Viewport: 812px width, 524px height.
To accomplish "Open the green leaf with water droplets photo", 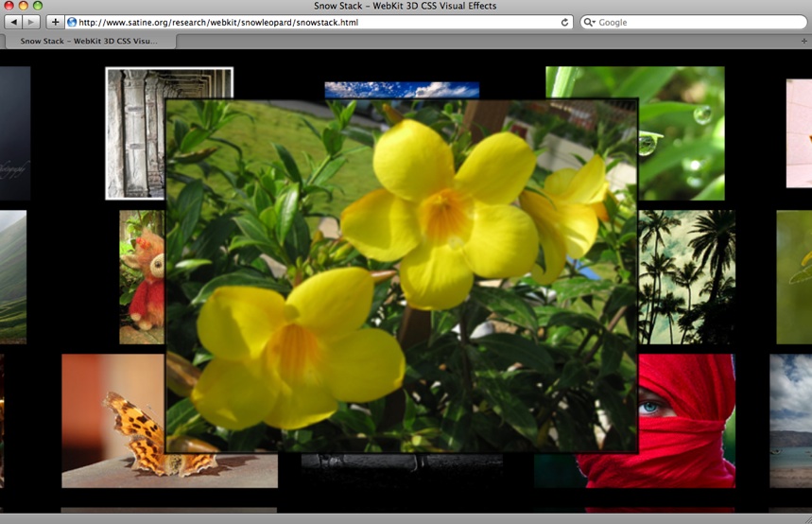I will click(x=681, y=133).
